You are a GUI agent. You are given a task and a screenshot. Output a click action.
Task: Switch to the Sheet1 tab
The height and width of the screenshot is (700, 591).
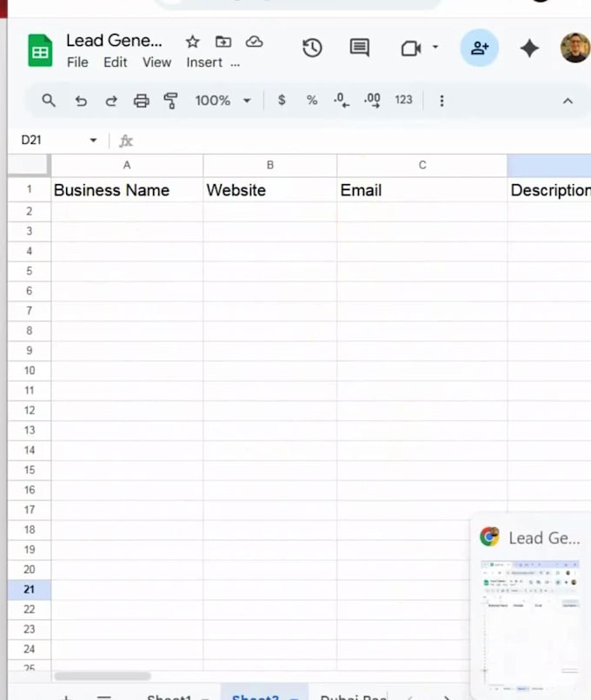(x=169, y=697)
